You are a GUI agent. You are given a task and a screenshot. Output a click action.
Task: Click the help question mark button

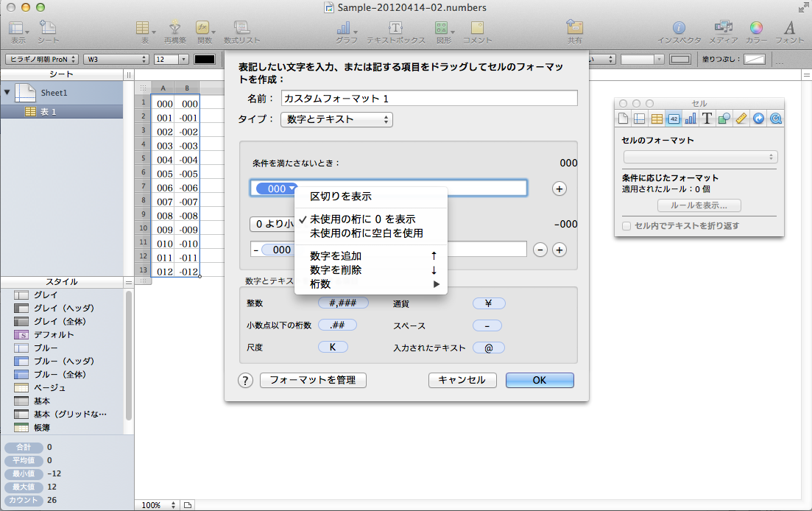[245, 380]
